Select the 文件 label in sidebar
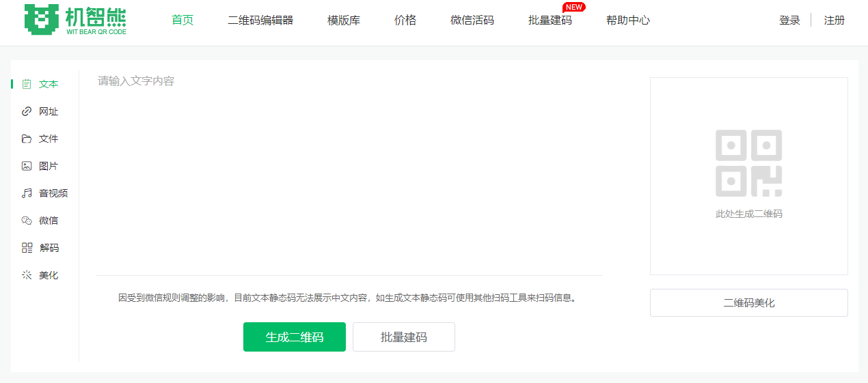This screenshot has height=383, width=868. 49,139
